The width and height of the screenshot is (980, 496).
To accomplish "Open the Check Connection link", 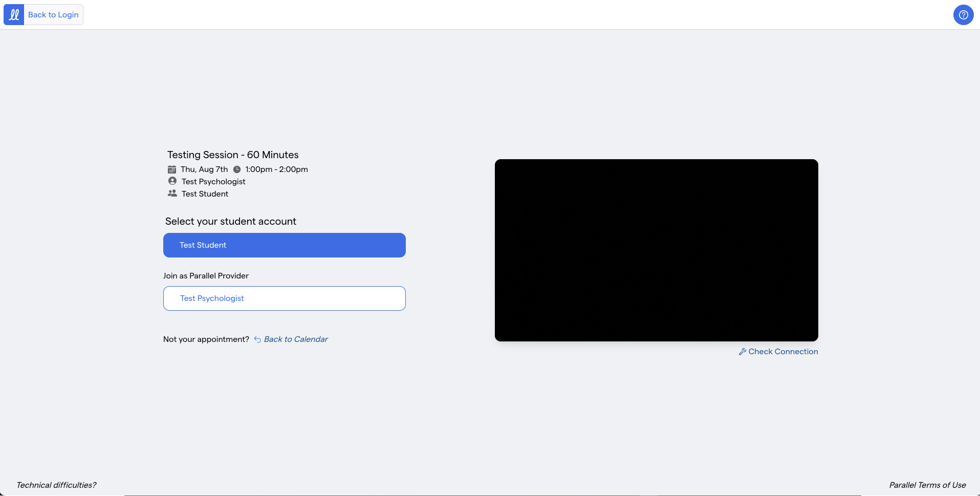I will [x=782, y=352].
